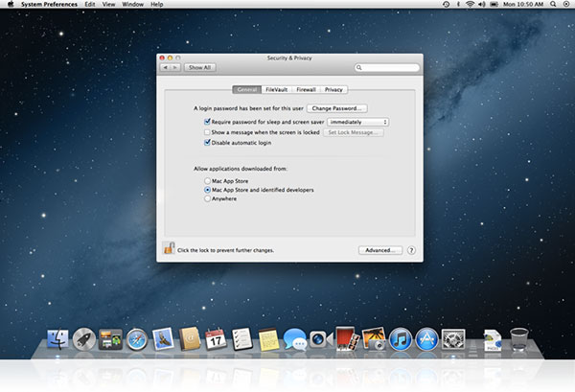Click the help question mark button
Image resolution: width=575 pixels, height=392 pixels.
(411, 250)
